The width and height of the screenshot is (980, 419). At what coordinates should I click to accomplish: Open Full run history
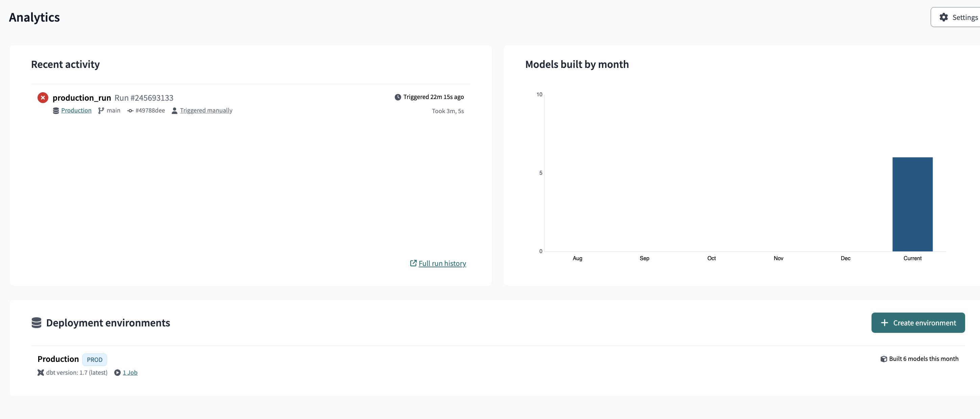(442, 263)
